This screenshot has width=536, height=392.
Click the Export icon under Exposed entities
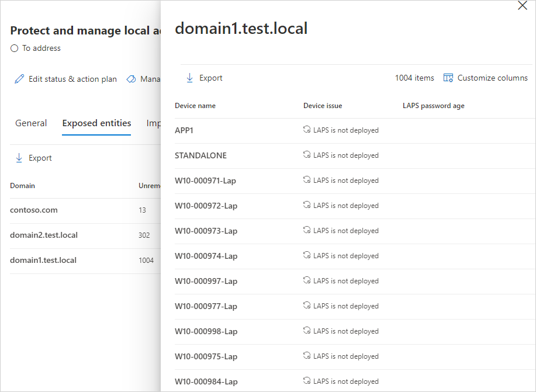tap(19, 158)
